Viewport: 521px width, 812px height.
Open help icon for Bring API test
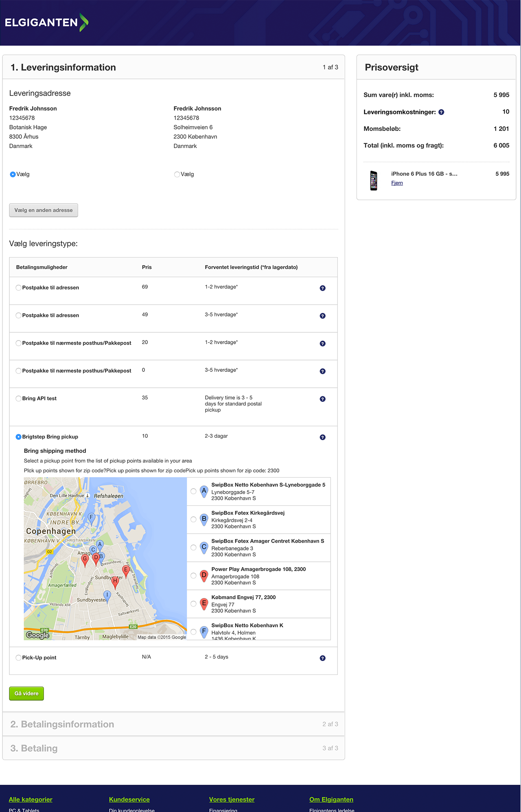click(x=322, y=399)
